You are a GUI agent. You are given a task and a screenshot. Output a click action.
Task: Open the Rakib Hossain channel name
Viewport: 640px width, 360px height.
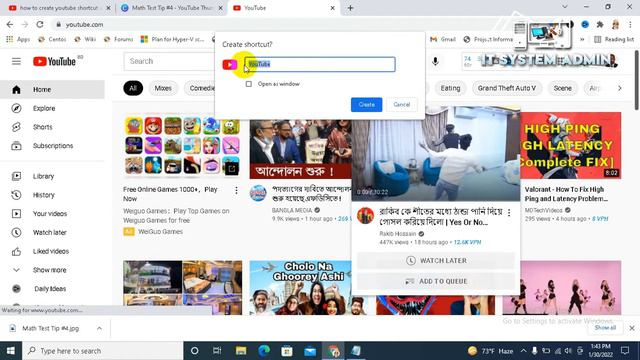tap(398, 234)
